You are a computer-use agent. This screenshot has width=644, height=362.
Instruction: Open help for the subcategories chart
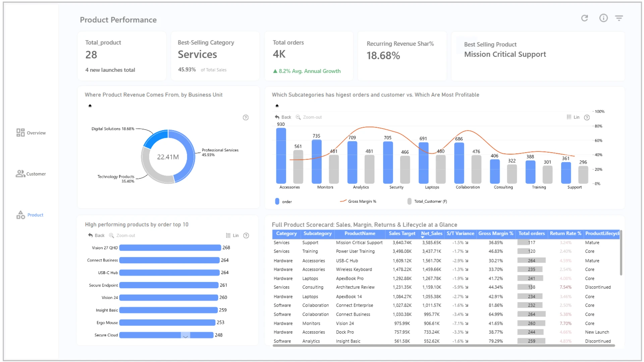(x=587, y=118)
